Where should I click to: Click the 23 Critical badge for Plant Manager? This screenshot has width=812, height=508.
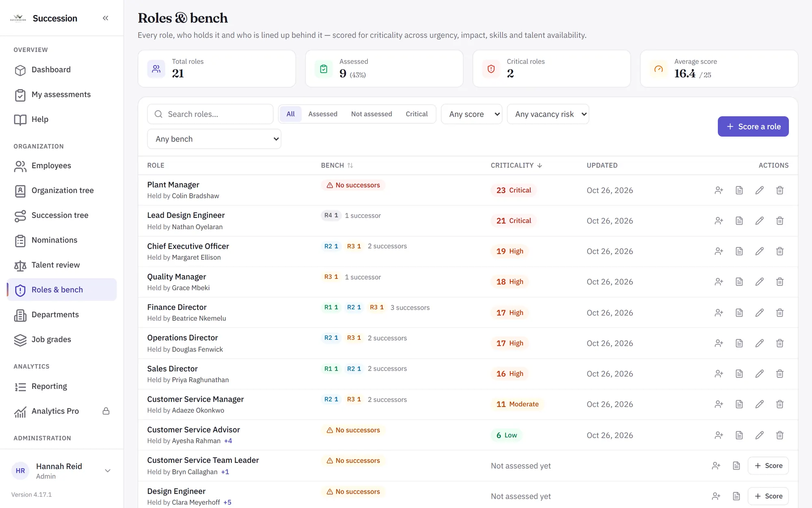coord(514,190)
